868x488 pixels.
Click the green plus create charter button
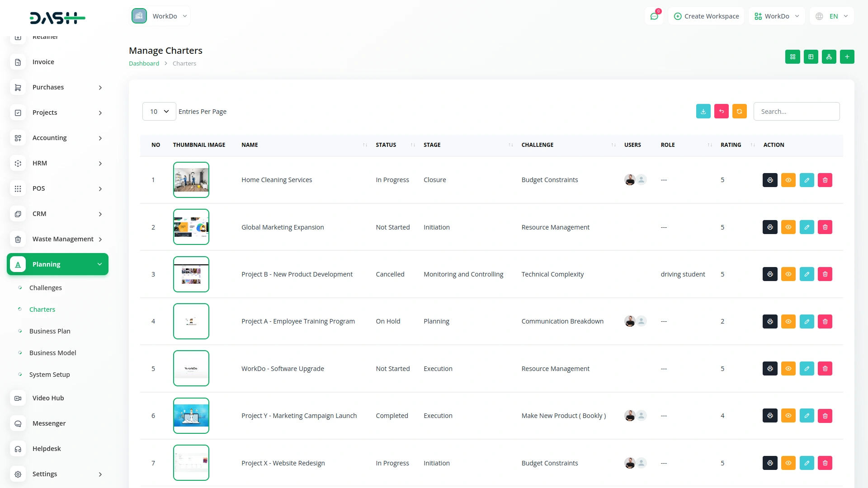click(847, 57)
